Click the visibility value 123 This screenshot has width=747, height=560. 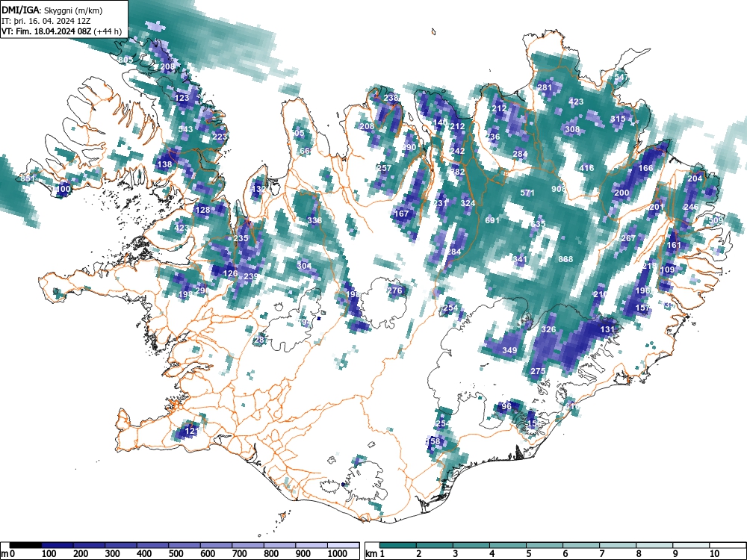[182, 98]
